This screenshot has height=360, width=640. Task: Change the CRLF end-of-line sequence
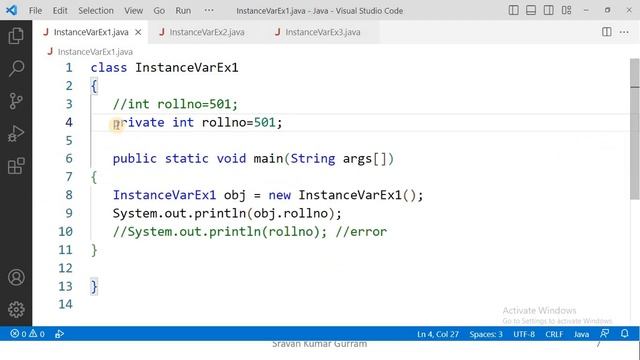554,334
